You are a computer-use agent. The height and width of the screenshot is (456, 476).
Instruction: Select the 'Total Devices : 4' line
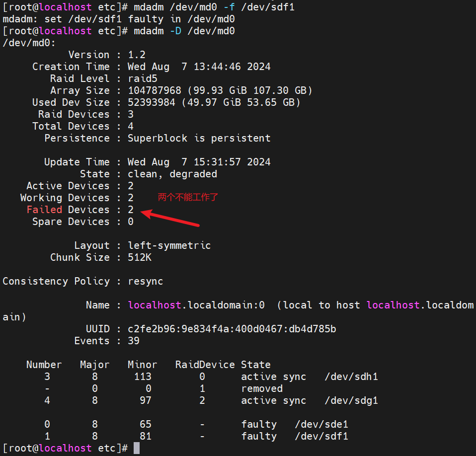[83, 126]
